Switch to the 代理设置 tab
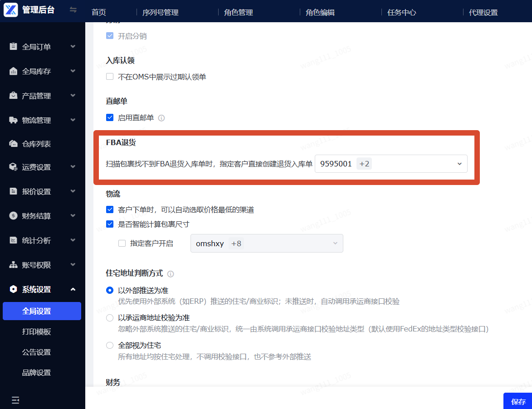 (483, 13)
